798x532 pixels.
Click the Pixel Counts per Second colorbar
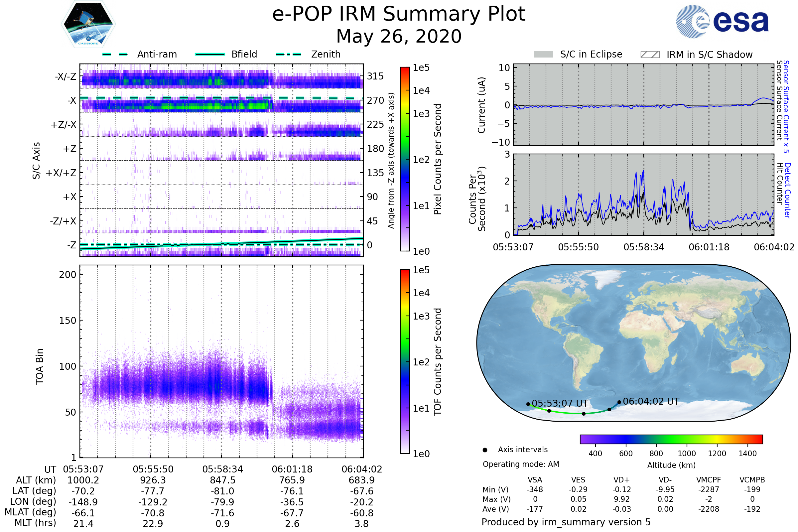405,159
